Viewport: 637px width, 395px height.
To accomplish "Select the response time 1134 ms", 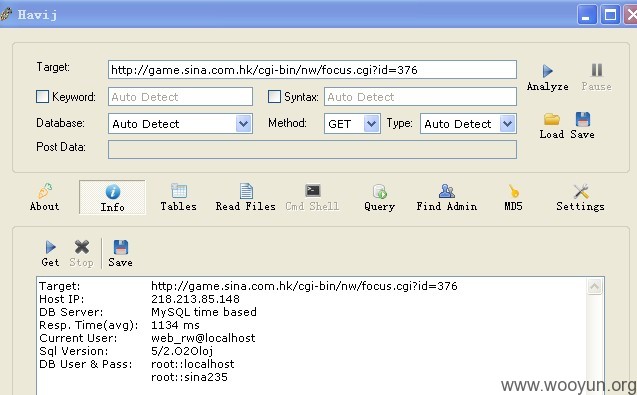I will [x=175, y=325].
